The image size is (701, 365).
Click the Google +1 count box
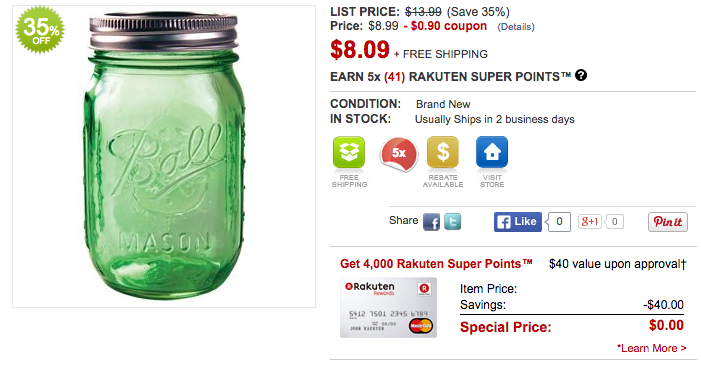point(615,221)
